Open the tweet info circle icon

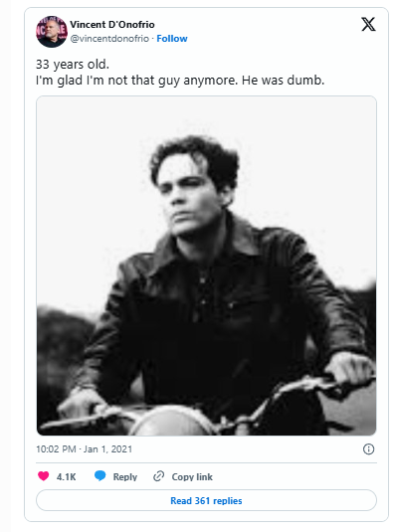click(x=368, y=448)
